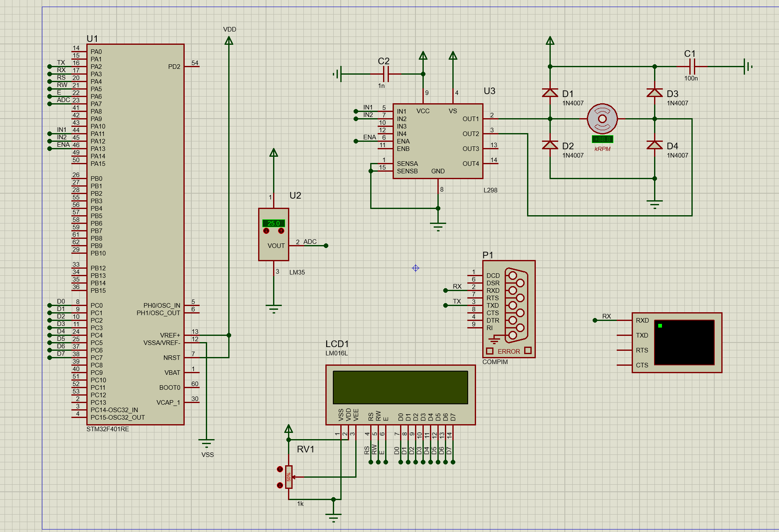Screen dimensions: 779x532
Task: Click the 25.0 temperature display on LM35
Action: click(274, 223)
